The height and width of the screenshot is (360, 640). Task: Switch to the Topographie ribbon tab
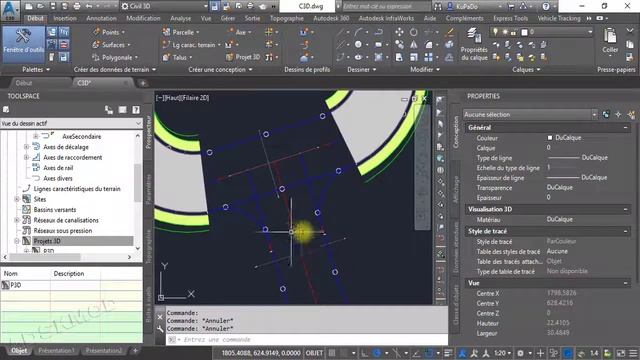coord(287,18)
